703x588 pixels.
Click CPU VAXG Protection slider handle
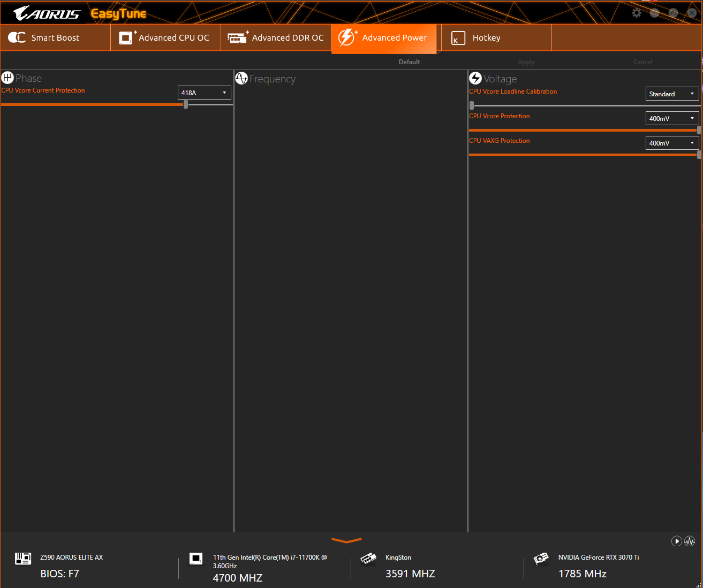click(x=699, y=155)
